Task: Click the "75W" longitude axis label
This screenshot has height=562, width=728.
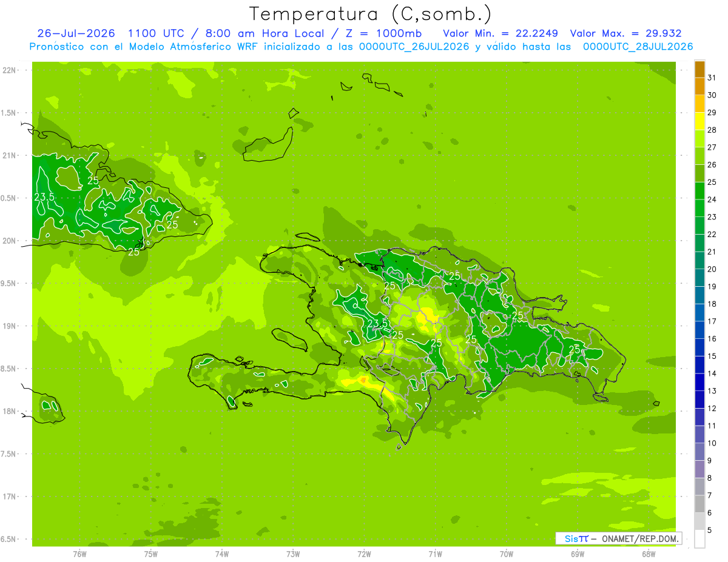Action: pyautogui.click(x=150, y=554)
